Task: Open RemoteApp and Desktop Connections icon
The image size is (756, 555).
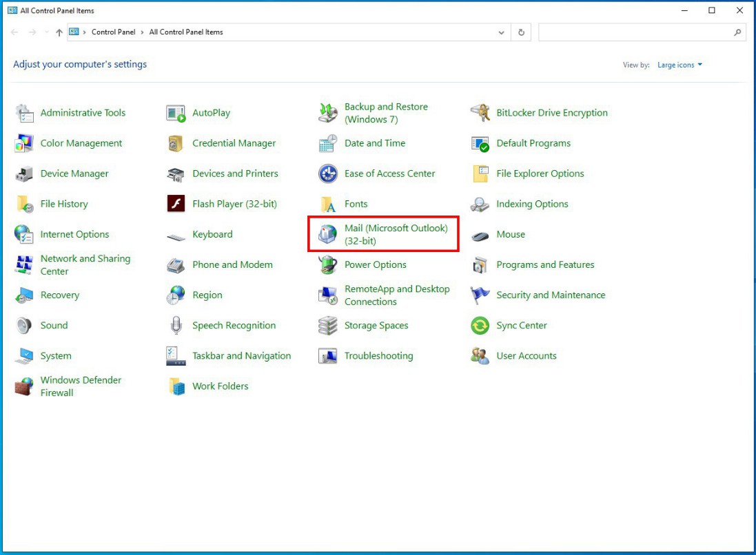Action: tap(328, 295)
